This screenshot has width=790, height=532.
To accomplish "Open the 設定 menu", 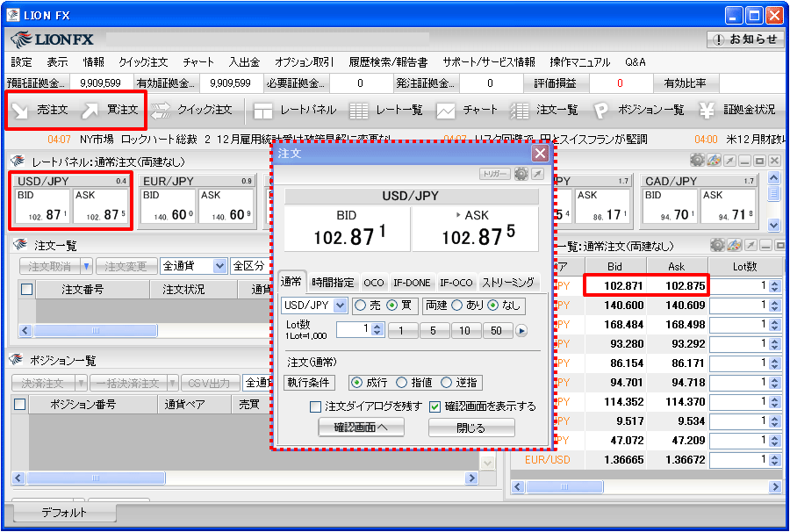I will [x=22, y=62].
